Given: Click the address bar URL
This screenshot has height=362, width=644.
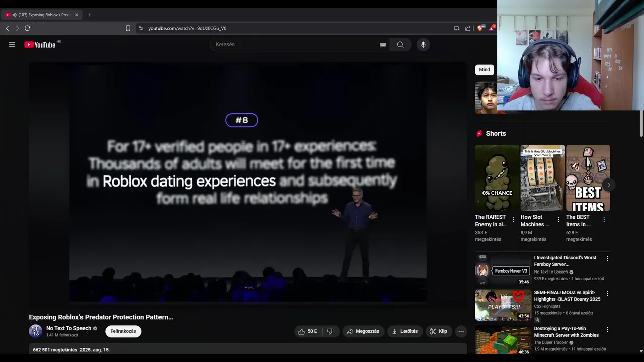Looking at the screenshot, I should (x=187, y=28).
